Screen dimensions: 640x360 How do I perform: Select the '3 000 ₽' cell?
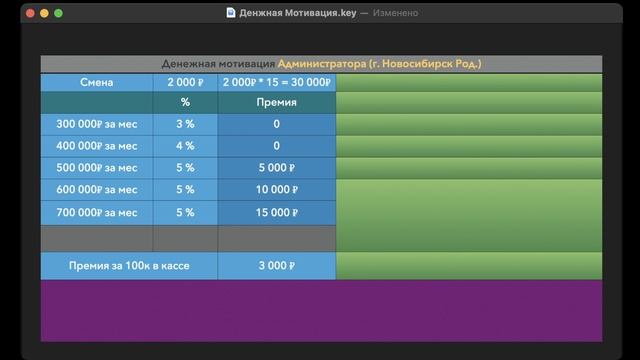tap(277, 266)
